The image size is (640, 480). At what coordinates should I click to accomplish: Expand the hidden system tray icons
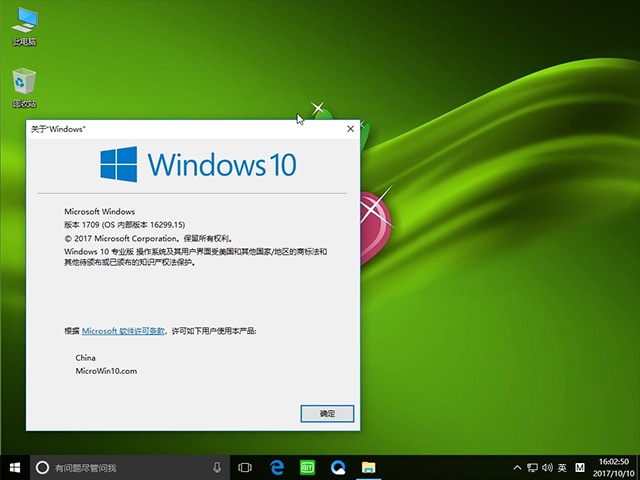517,468
